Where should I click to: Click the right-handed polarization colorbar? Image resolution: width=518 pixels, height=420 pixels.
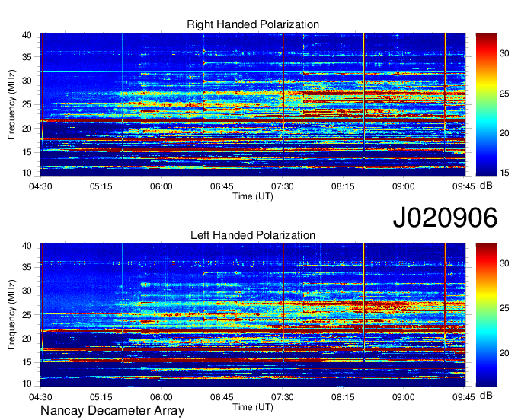tap(486, 104)
